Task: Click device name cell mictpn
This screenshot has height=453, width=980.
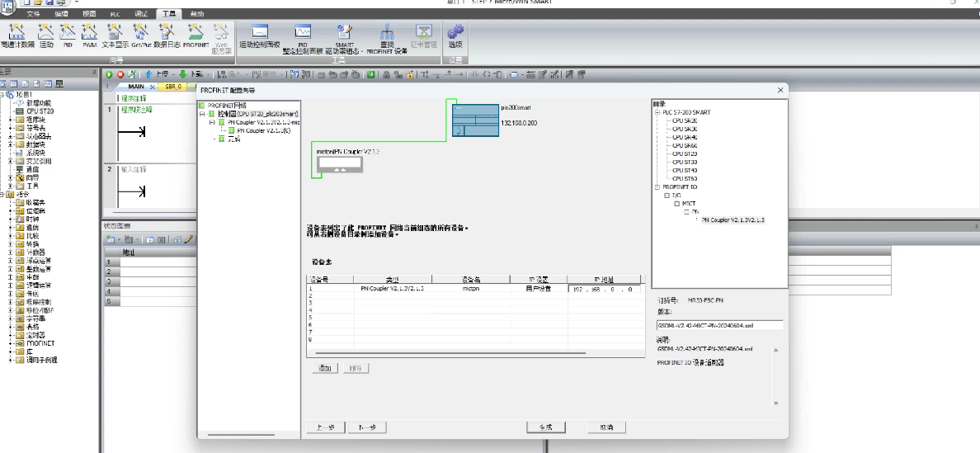Action: pos(471,290)
